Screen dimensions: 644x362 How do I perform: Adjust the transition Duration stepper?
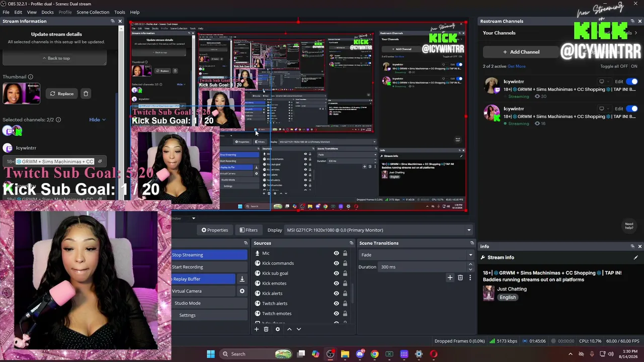470,267
